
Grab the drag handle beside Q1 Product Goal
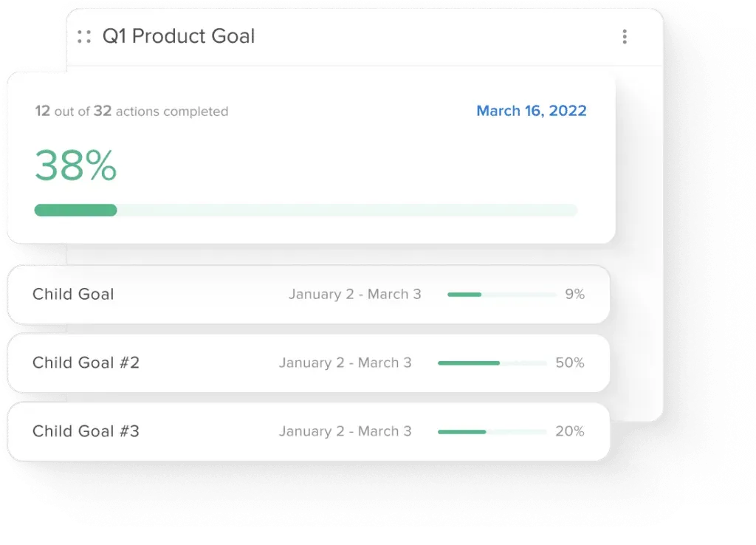pos(84,37)
